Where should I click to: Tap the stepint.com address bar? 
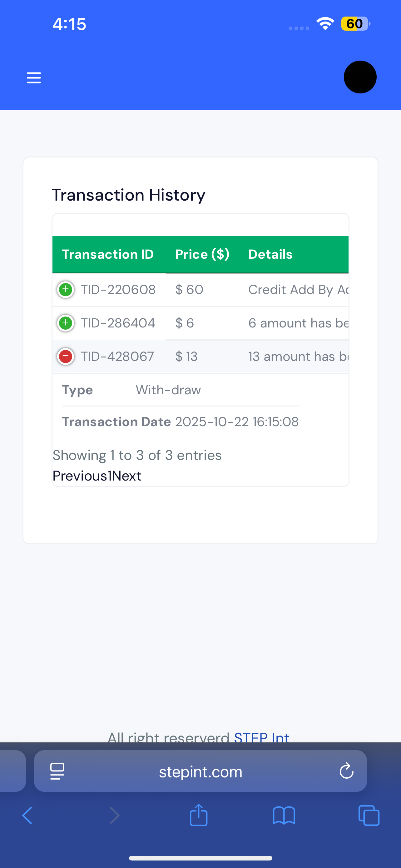coord(200,771)
